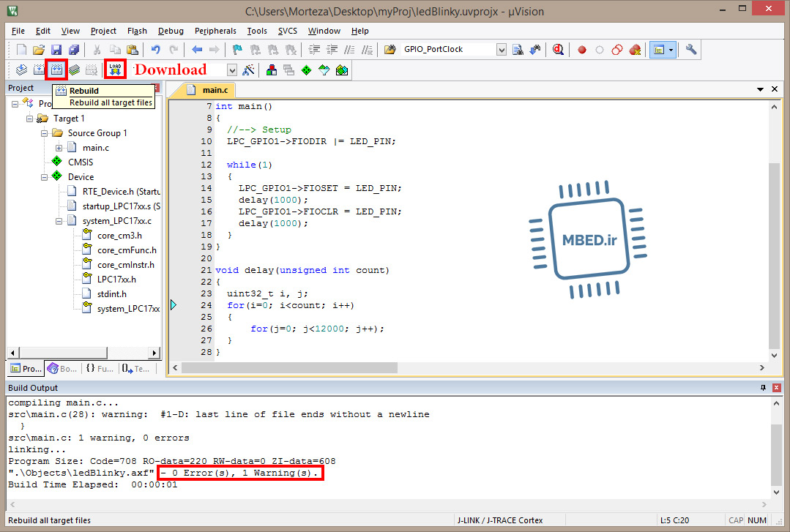Viewport: 790px width, 532px height.
Task: Click the L:5 C:20 cursor position
Action: click(x=674, y=520)
